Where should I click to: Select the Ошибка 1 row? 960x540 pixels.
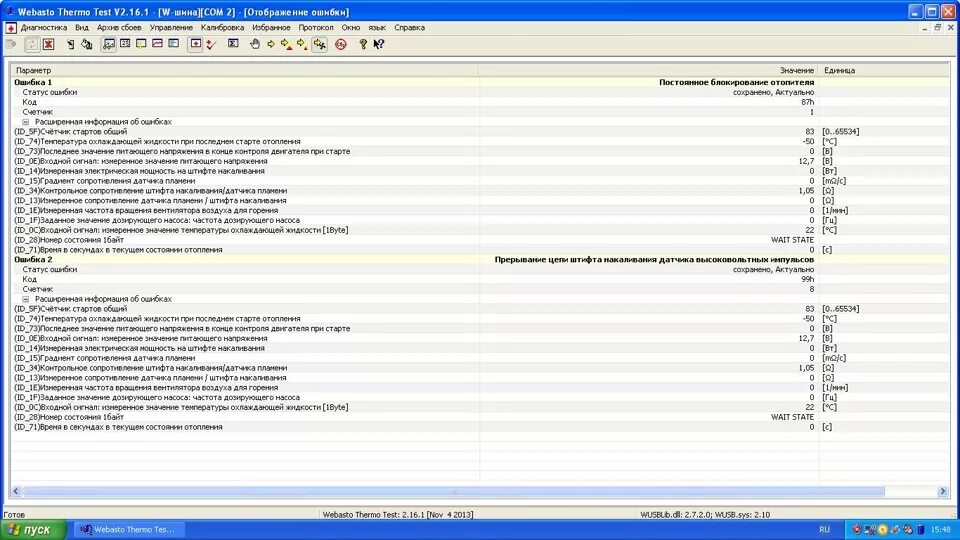(481, 82)
